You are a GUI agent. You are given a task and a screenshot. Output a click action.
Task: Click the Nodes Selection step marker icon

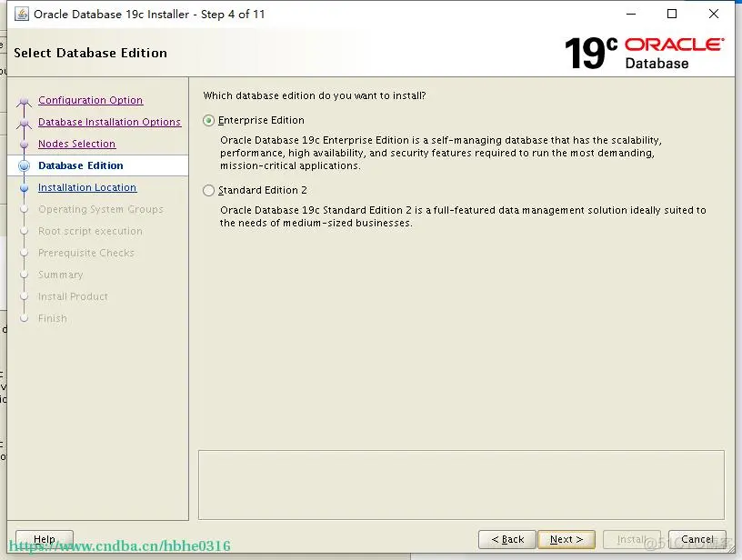click(25, 145)
